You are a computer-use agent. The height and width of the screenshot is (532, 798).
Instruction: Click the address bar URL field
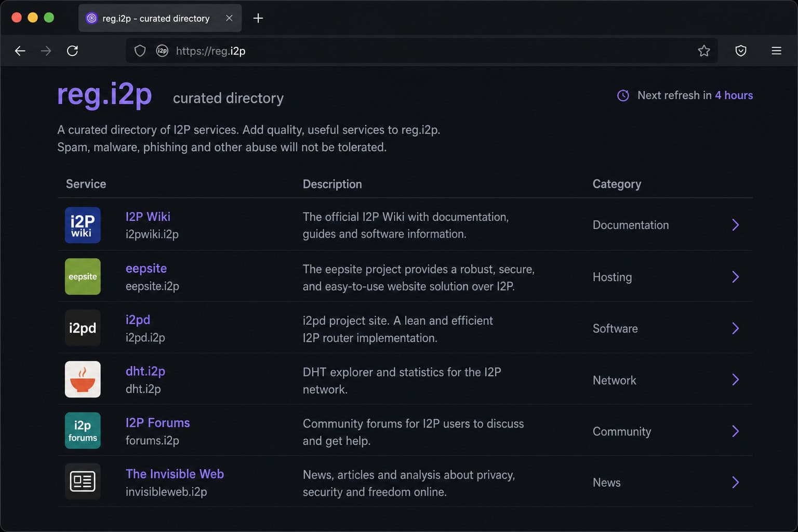421,51
